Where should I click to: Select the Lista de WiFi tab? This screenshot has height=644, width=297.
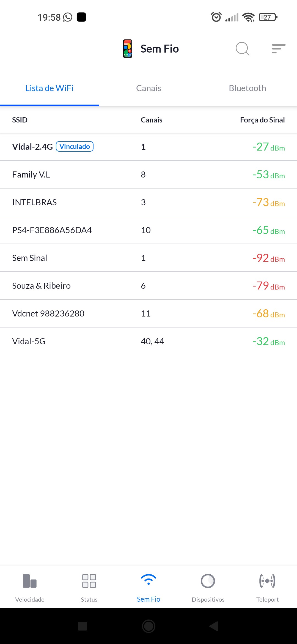(50, 88)
